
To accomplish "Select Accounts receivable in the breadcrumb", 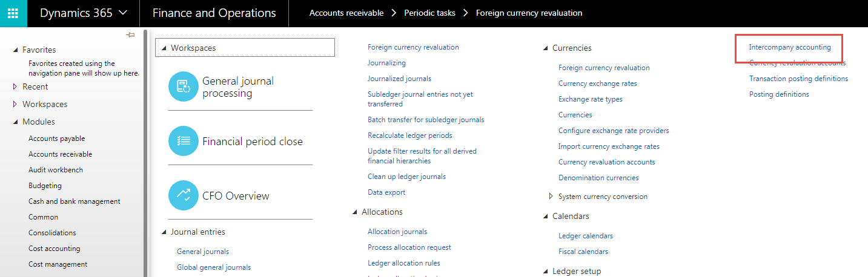I will click(346, 13).
